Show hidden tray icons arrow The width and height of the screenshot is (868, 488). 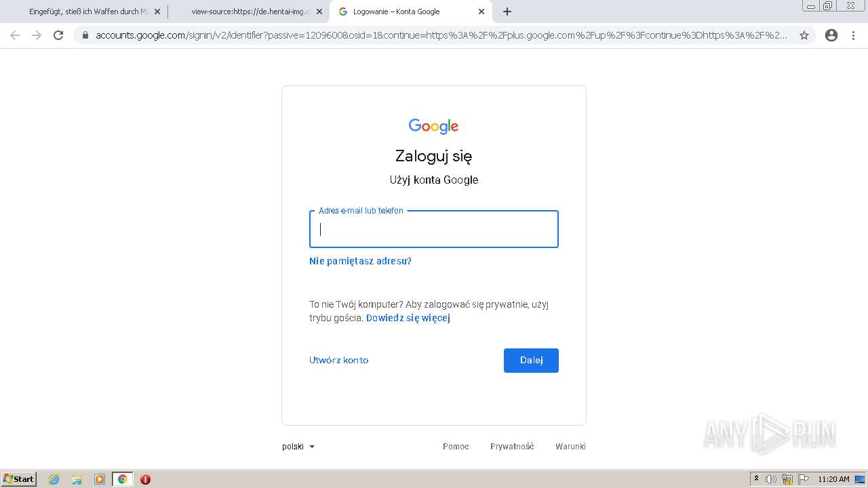756,479
